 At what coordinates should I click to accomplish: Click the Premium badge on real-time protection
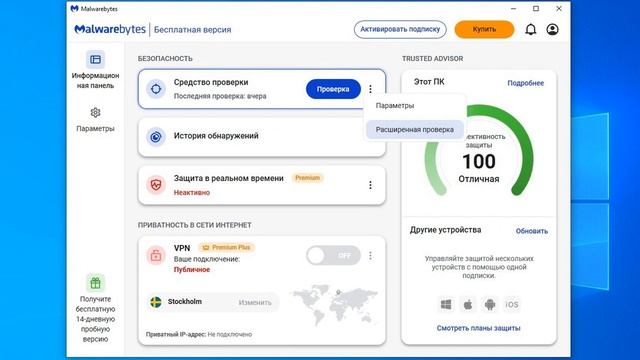[x=307, y=178]
